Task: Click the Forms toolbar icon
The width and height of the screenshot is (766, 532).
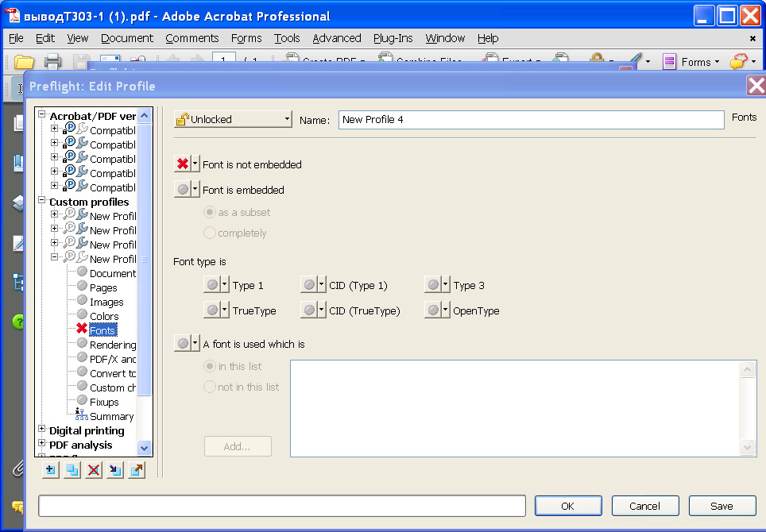Action: click(x=669, y=62)
